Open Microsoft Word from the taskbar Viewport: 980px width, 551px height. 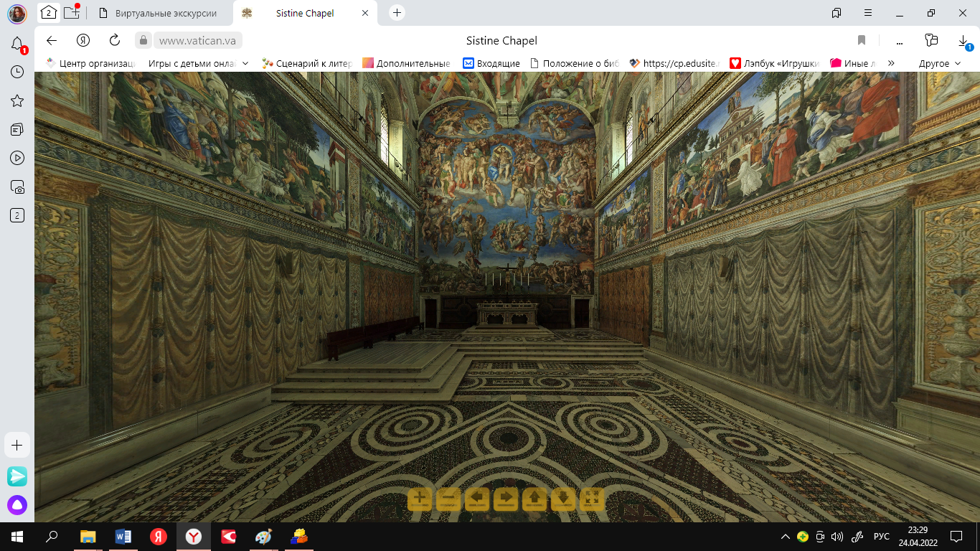pyautogui.click(x=123, y=536)
